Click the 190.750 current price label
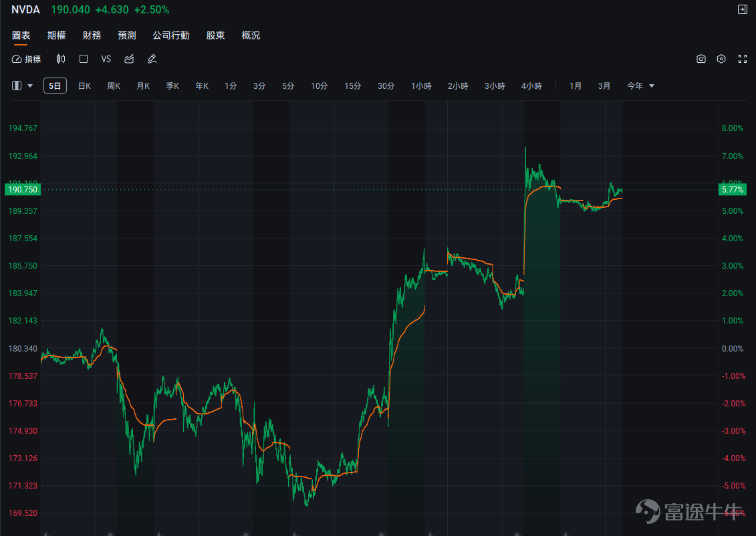The image size is (756, 536). point(22,189)
